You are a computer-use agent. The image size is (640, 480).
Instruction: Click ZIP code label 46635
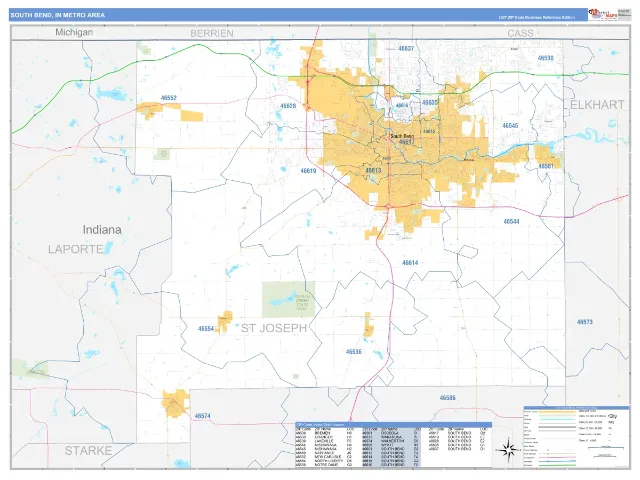[x=430, y=102]
